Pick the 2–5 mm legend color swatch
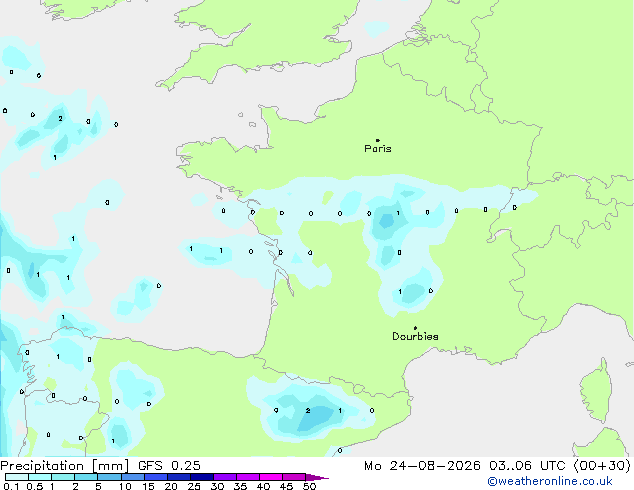This screenshot has height=490, width=634. tap(86, 477)
